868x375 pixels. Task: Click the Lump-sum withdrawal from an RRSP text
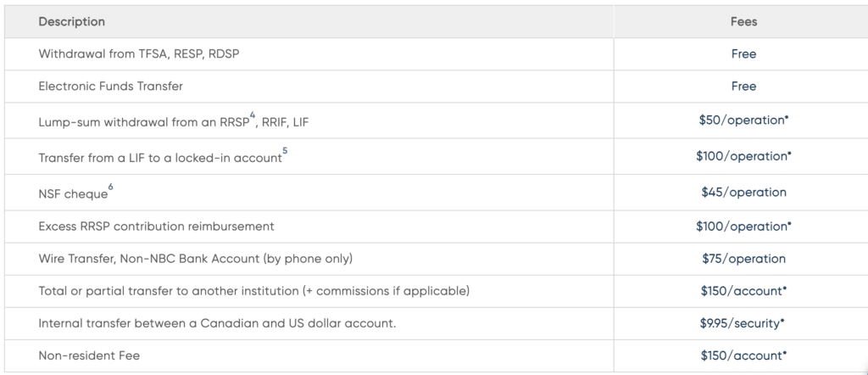point(144,122)
